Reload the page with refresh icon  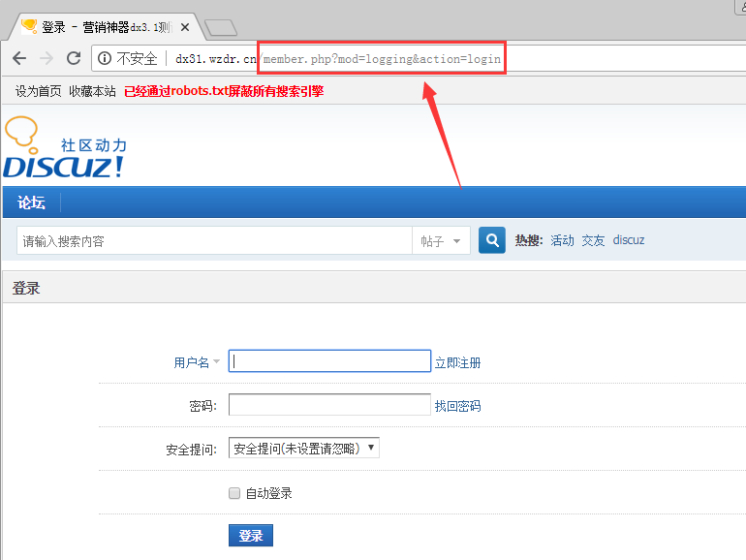click(73, 58)
